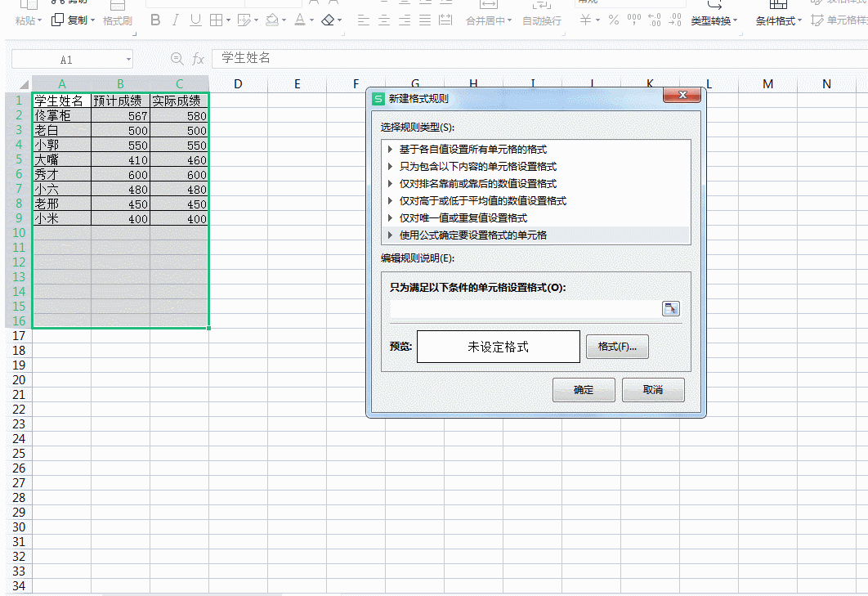The height and width of the screenshot is (596, 868).
Task: Open the Paste dropdown arrow
Action: [39, 20]
